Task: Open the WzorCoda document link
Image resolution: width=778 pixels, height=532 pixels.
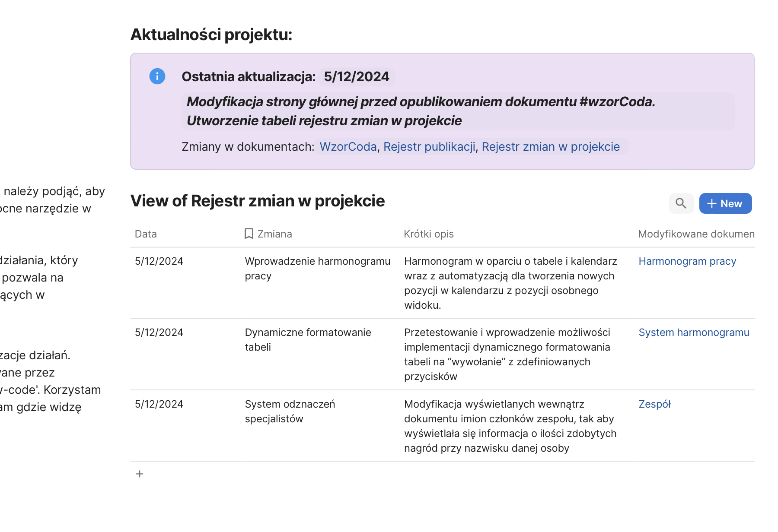Action: pyautogui.click(x=348, y=147)
